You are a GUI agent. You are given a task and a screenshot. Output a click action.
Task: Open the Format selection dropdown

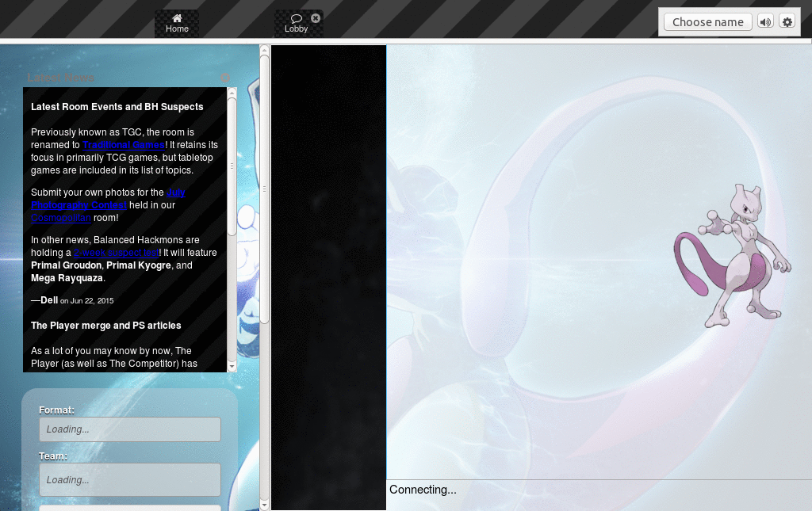129,429
